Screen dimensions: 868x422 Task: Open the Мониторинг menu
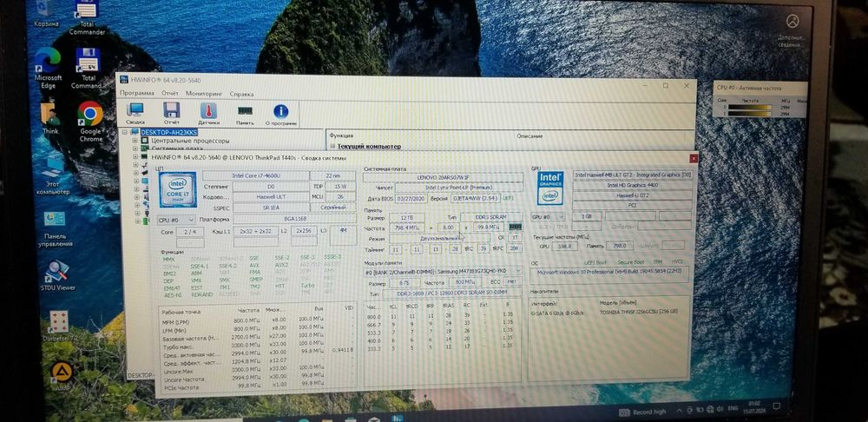(204, 94)
